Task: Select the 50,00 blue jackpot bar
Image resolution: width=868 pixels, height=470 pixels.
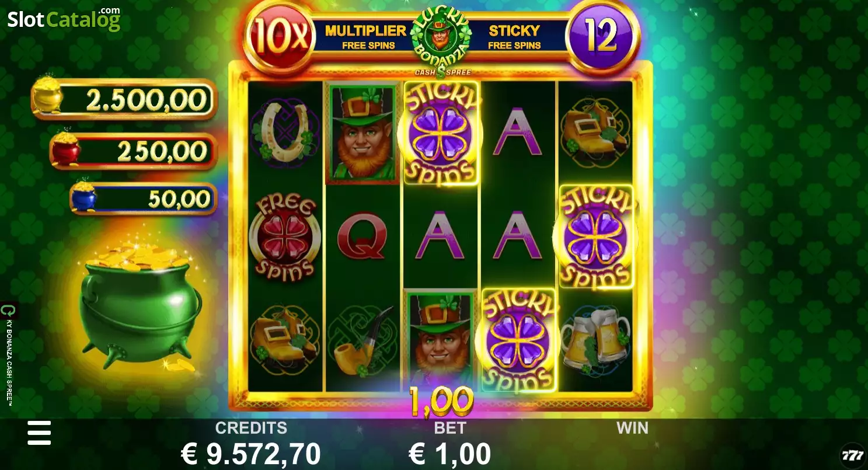Action: (144, 199)
